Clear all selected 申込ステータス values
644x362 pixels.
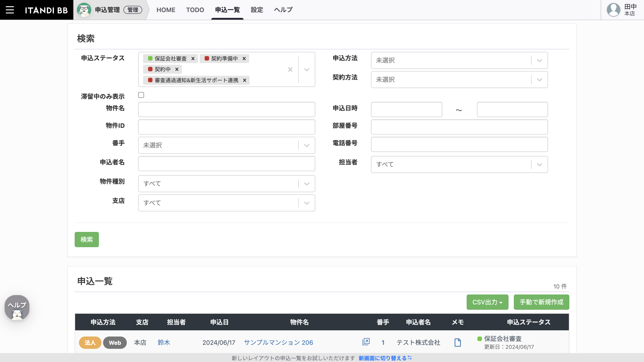coord(290,69)
